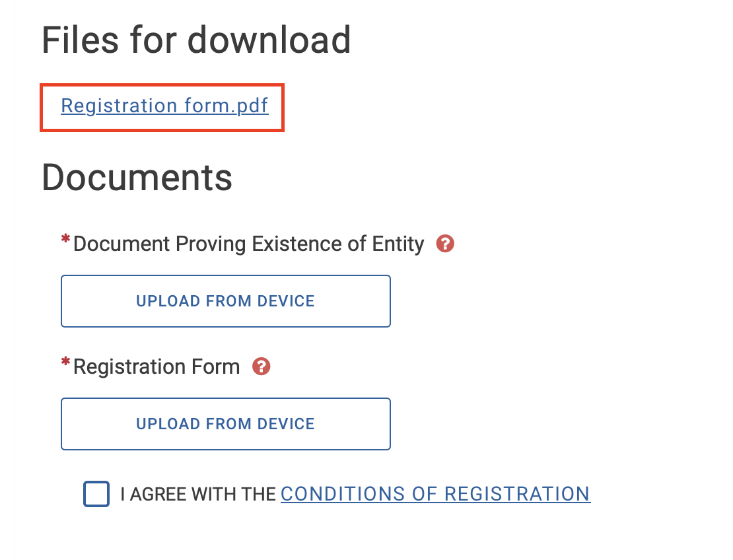Image resolution: width=733 pixels, height=560 pixels.
Task: Click help icon beside Document Proving Existence of Entity
Action: pyautogui.click(x=446, y=244)
